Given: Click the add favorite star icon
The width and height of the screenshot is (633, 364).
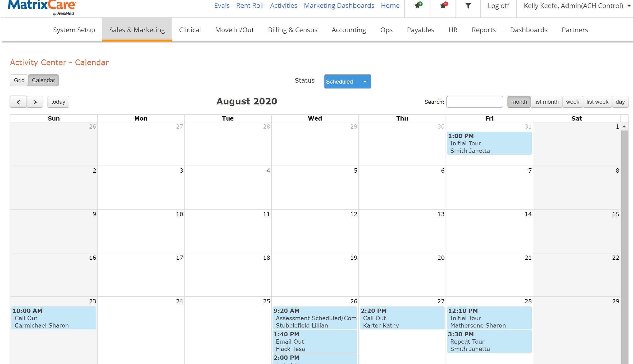Looking at the screenshot, I should point(418,5).
